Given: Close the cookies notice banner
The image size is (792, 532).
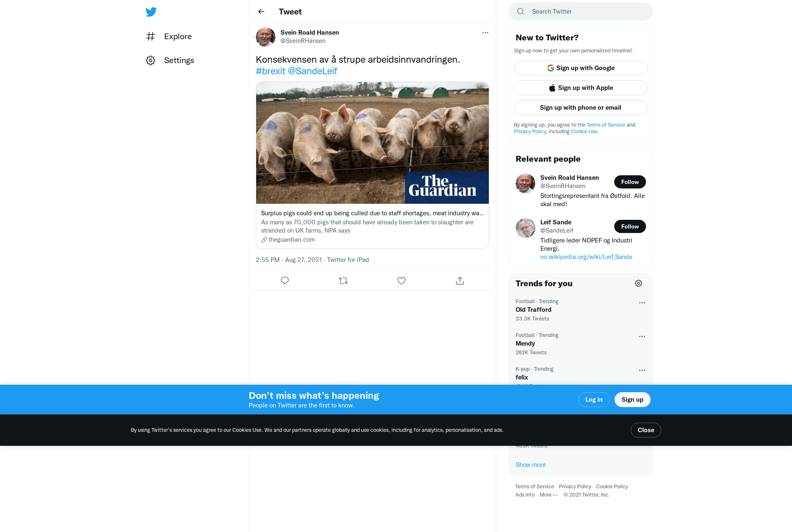Looking at the screenshot, I should [646, 430].
